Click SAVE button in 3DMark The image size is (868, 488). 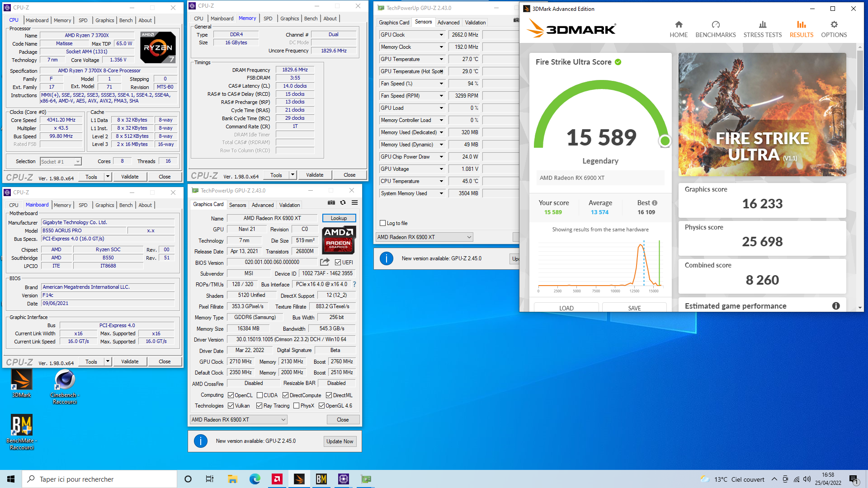[634, 308]
